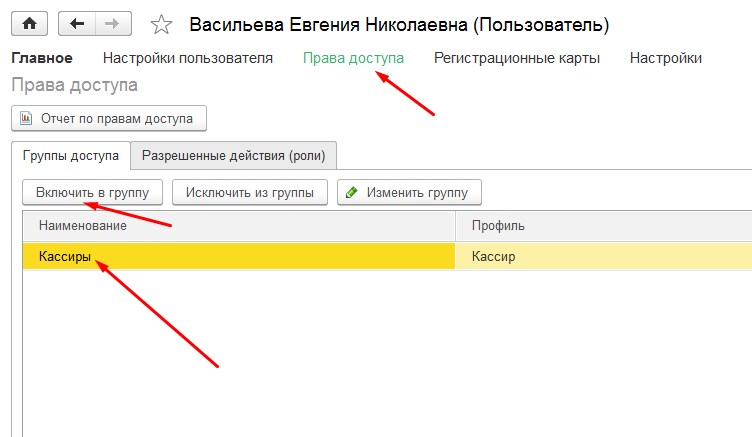The image size is (752, 437).
Task: Click the Отчет по правам доступа button
Action: (109, 118)
